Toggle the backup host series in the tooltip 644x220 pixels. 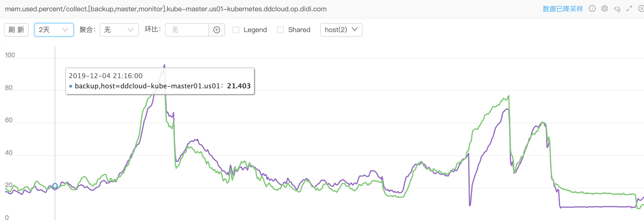point(71,86)
